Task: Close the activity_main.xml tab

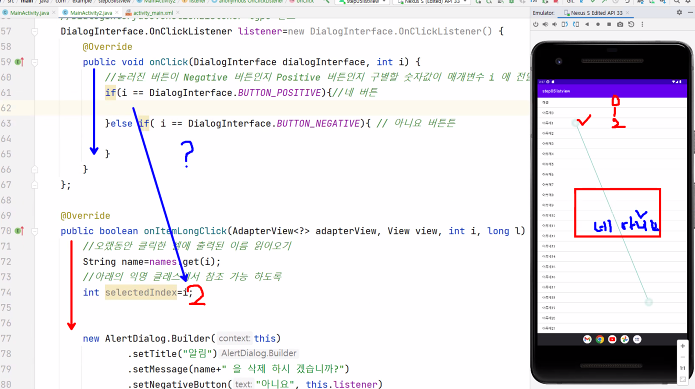Action: click(177, 13)
